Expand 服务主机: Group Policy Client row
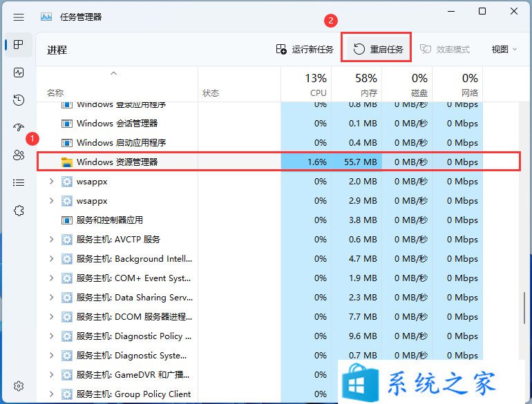The height and width of the screenshot is (404, 532). pyautogui.click(x=51, y=394)
